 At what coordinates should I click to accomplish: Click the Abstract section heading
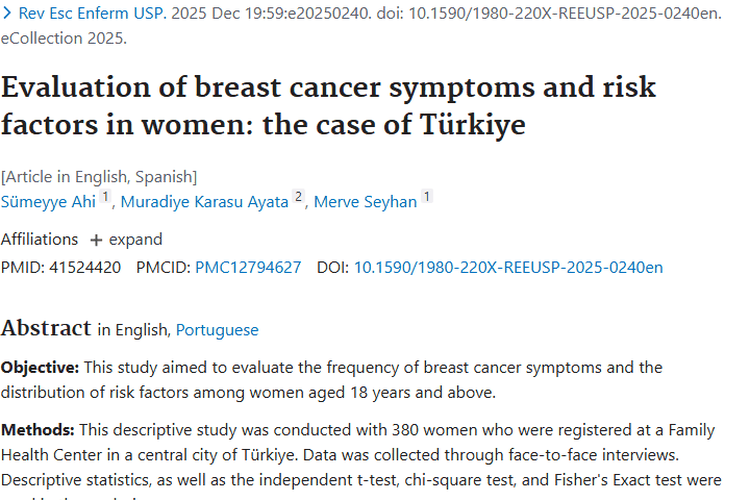coord(45,328)
